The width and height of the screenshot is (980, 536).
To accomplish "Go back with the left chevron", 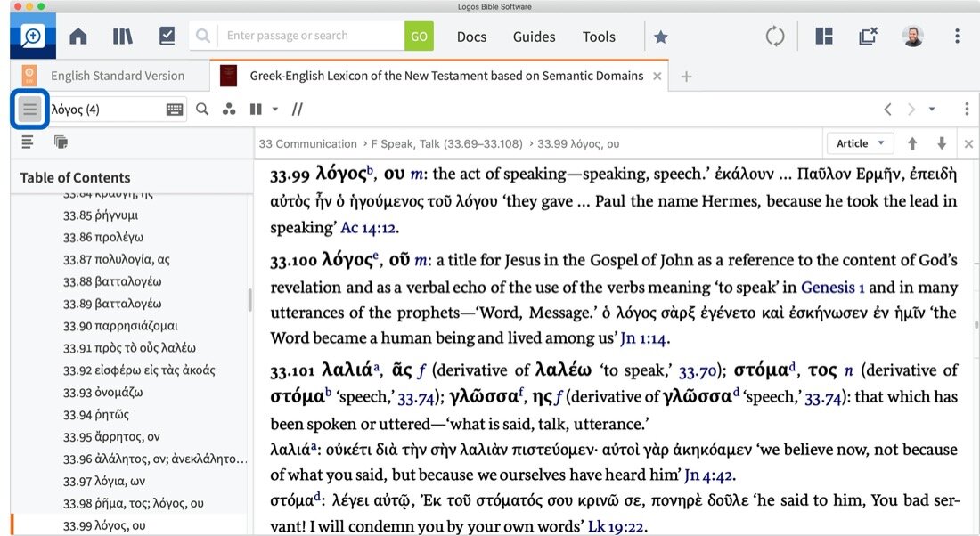I will 887,110.
